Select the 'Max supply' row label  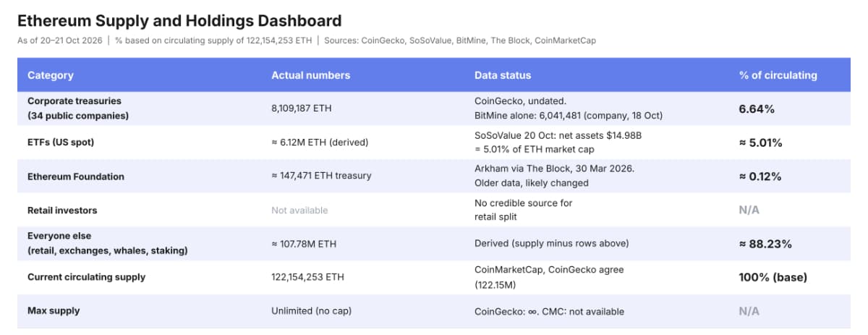(54, 311)
